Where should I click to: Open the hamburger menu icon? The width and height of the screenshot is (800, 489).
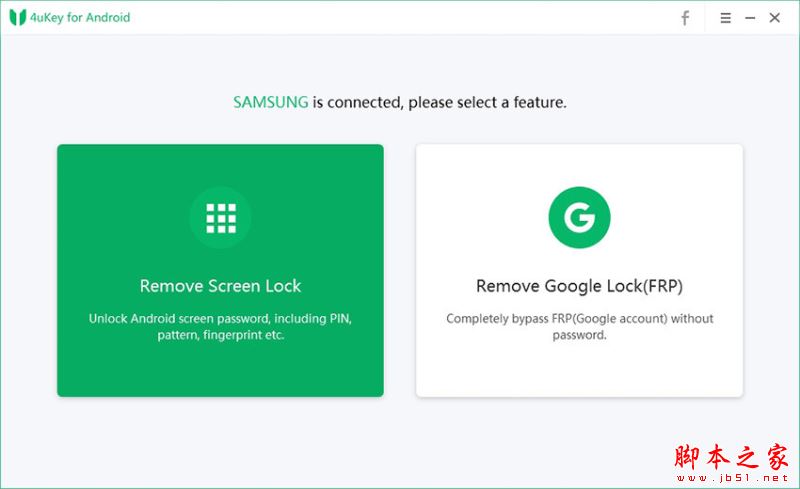pyautogui.click(x=725, y=18)
